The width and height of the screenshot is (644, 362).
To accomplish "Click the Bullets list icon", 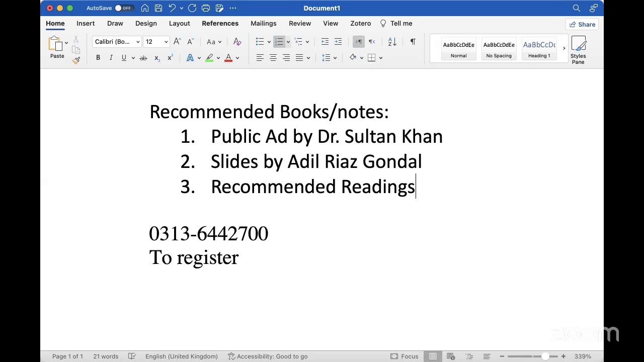I will (260, 42).
